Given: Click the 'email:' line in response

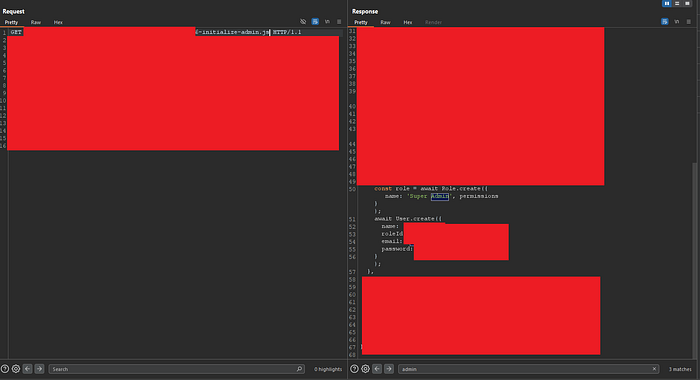Looking at the screenshot, I should 392,242.
